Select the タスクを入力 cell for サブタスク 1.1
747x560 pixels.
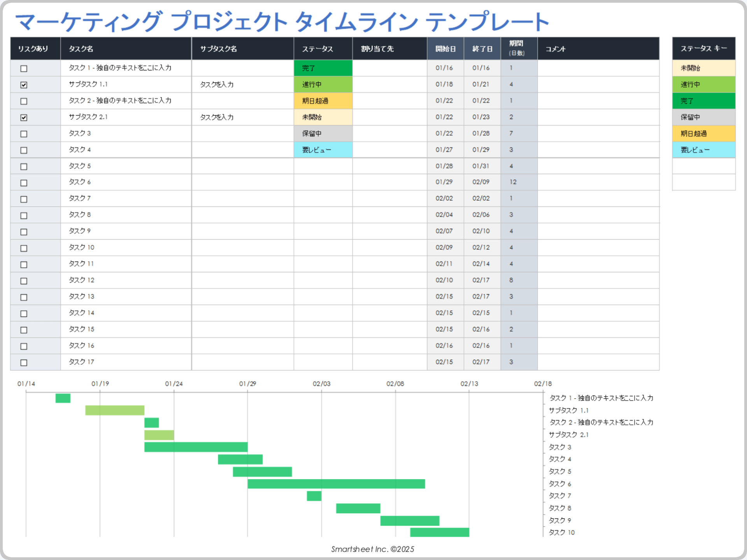(x=243, y=84)
